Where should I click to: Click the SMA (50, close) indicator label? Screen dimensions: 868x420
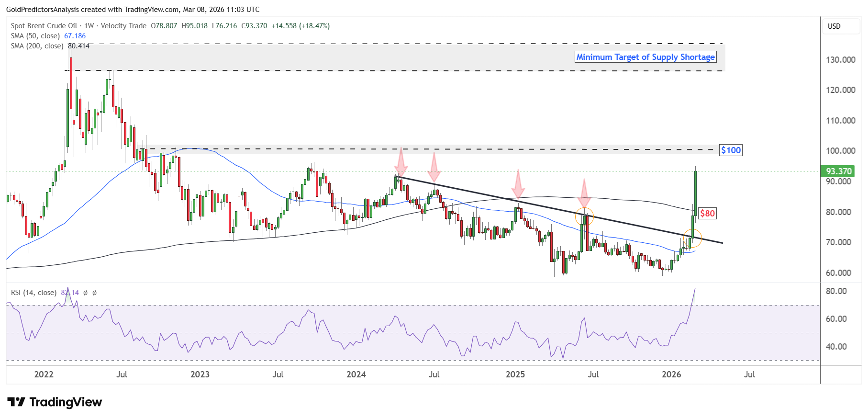pos(35,36)
